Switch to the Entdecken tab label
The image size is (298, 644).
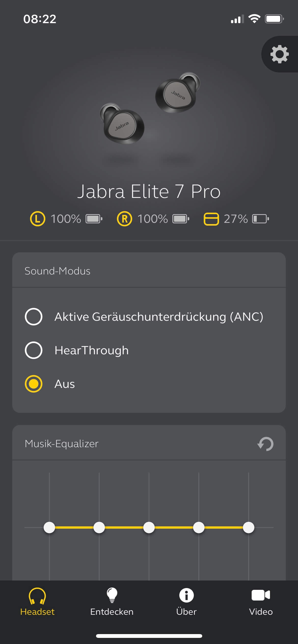tap(112, 612)
